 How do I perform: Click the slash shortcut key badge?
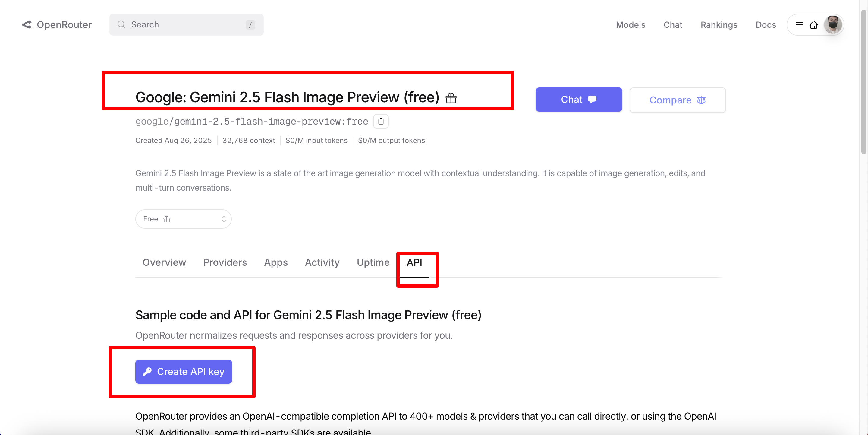tap(250, 25)
